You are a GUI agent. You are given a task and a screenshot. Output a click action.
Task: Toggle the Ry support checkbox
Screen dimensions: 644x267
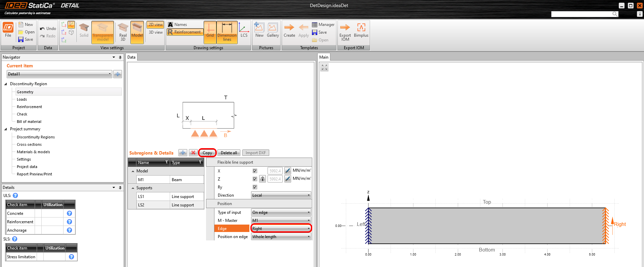(255, 187)
